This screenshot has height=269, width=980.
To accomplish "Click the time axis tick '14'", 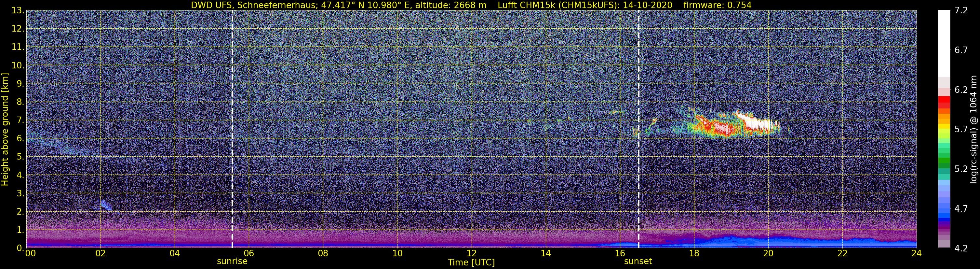I will [545, 254].
